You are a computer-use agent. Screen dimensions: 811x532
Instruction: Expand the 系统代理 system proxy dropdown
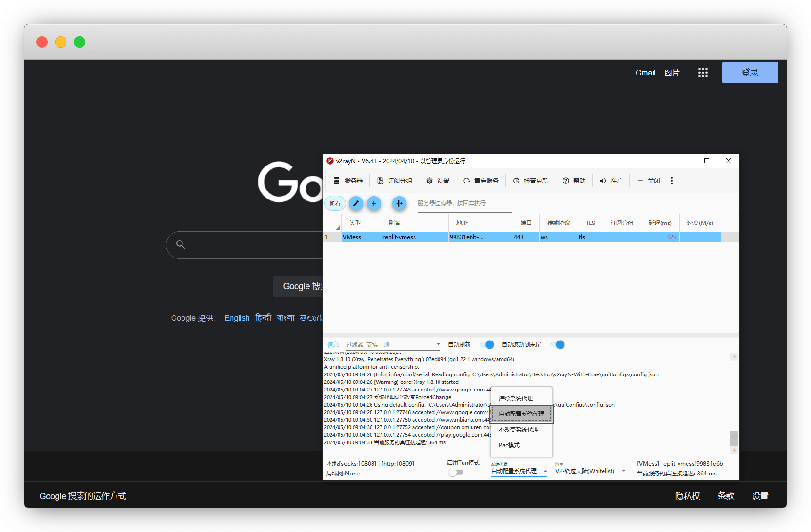click(x=545, y=471)
